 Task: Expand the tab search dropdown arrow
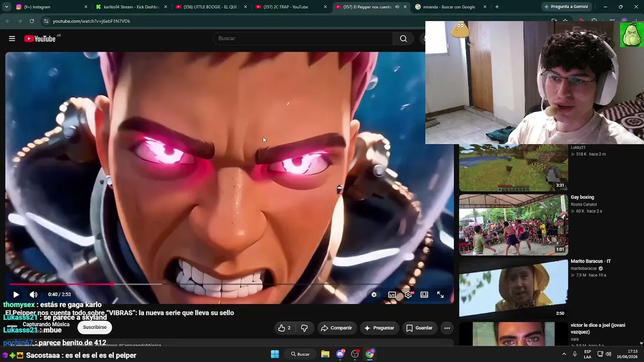(7, 7)
